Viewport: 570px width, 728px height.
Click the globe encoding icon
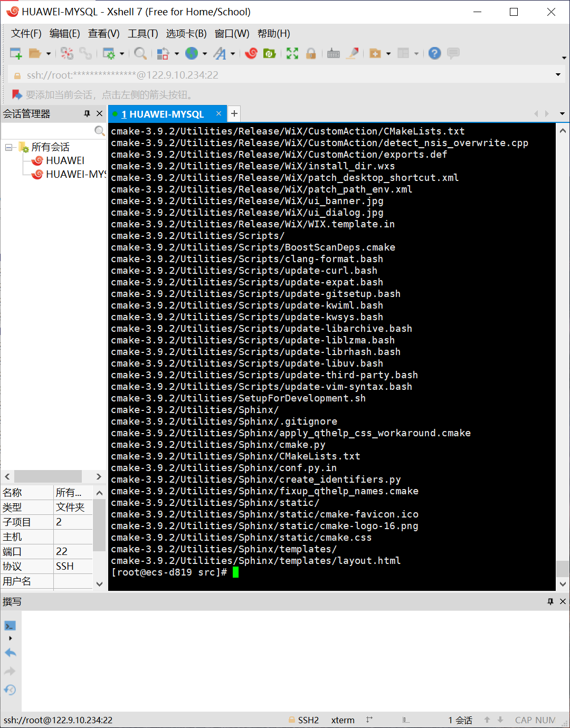[192, 53]
